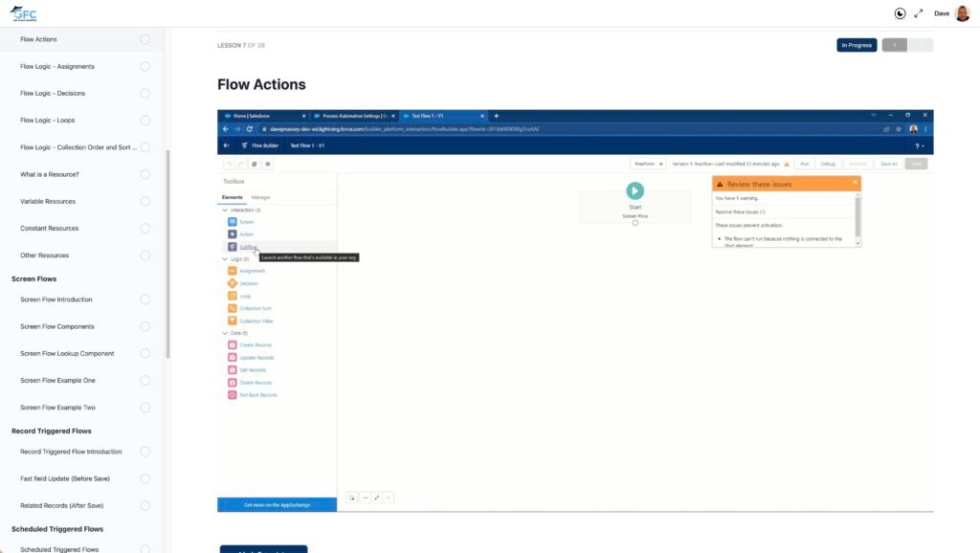
Task: Click the Get Records icon
Action: pyautogui.click(x=232, y=370)
